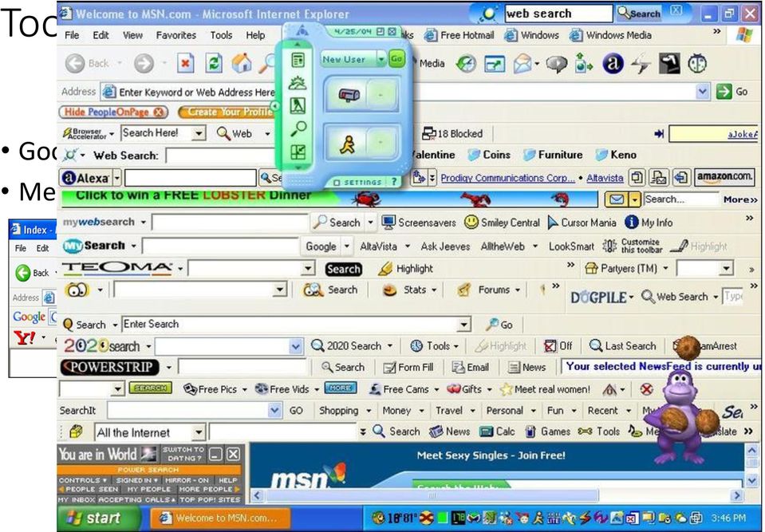Toggle the '18 Blocked' popup blocker
Viewport: 765px width, 532px height.
452,134
